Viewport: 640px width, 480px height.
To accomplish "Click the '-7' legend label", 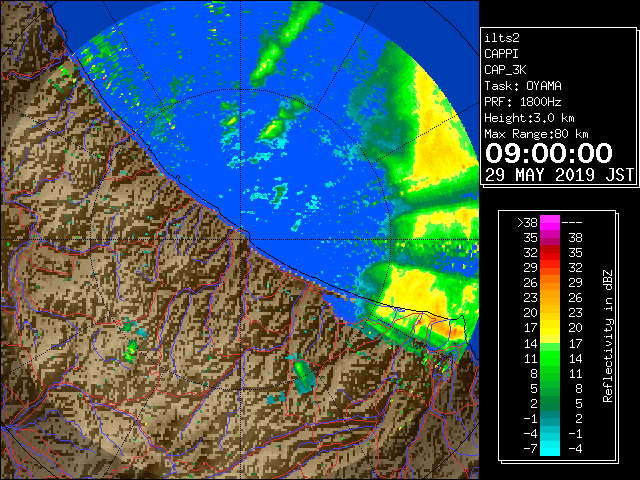I will (530, 449).
